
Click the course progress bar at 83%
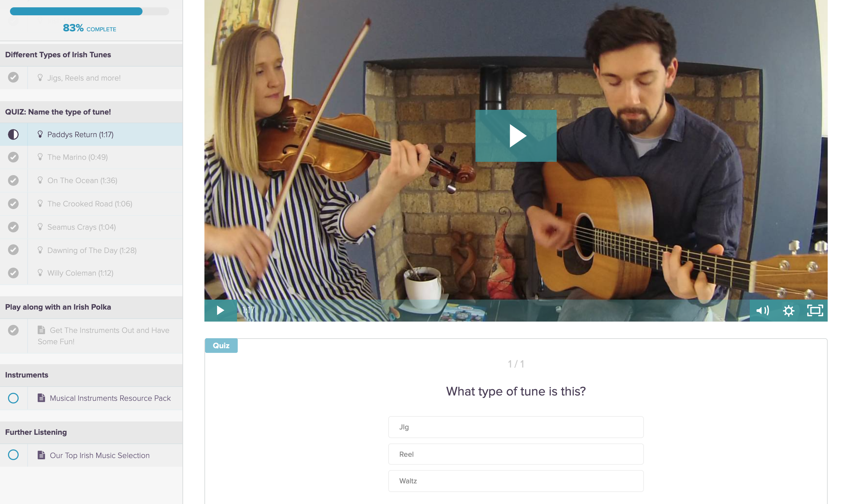(x=89, y=11)
